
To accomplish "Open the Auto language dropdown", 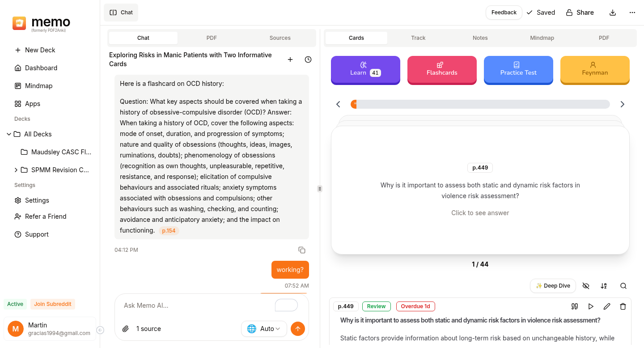I will 264,329.
